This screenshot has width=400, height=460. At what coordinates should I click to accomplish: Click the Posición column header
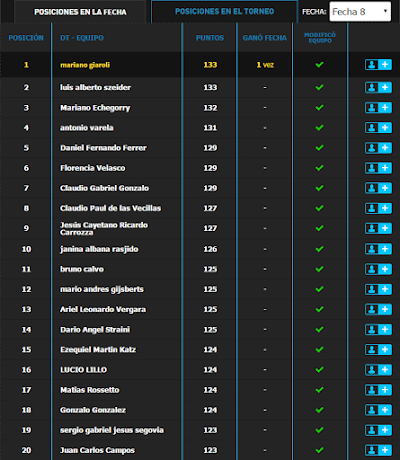point(26,38)
